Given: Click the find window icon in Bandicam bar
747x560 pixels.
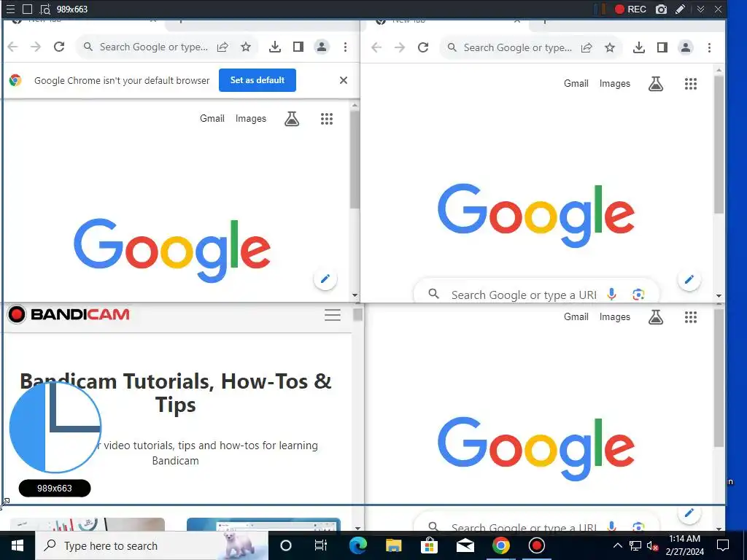Looking at the screenshot, I should pyautogui.click(x=44, y=9).
